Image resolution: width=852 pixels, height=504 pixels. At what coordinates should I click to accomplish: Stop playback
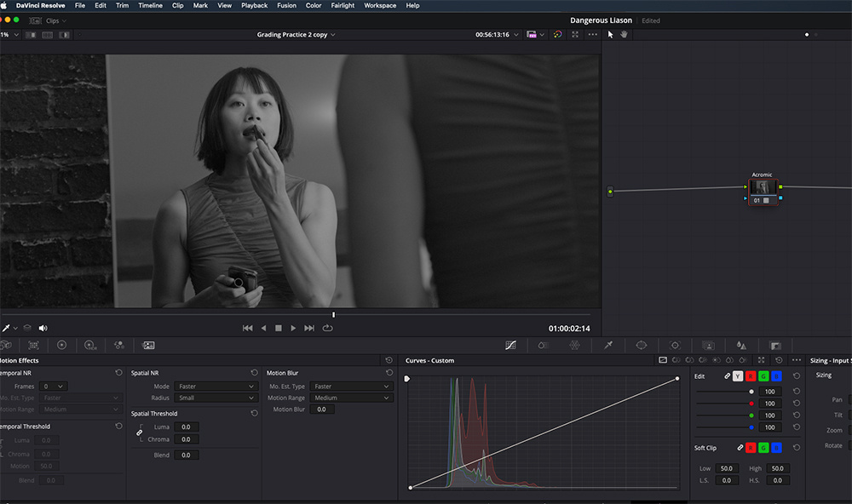tap(279, 328)
